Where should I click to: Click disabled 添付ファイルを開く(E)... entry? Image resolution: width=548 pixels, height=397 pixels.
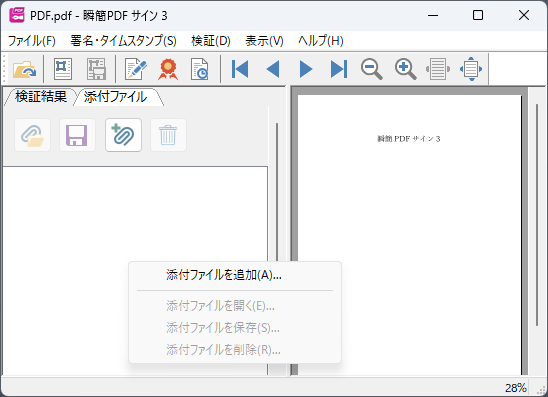tap(235, 306)
